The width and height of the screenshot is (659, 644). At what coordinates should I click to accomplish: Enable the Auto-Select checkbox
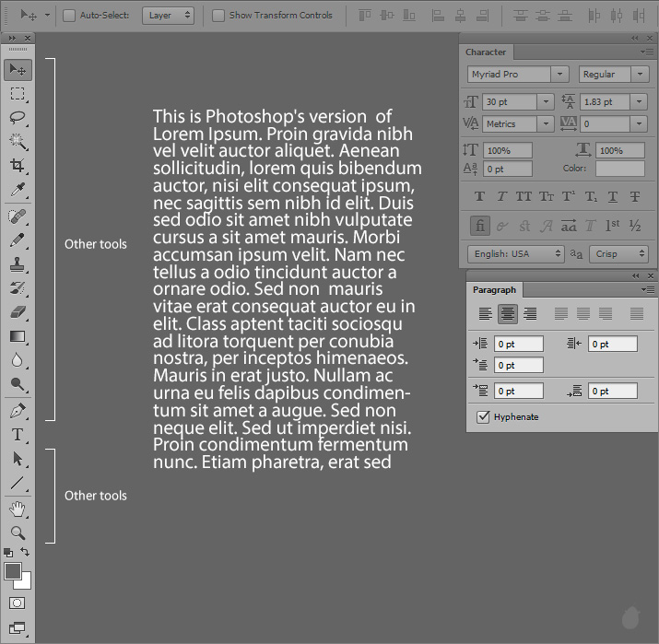click(69, 16)
